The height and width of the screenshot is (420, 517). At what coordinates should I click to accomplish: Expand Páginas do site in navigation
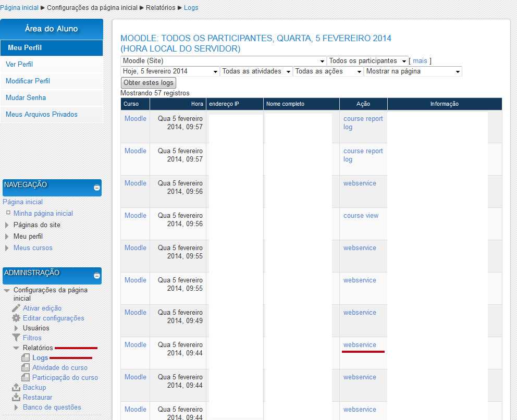click(7, 225)
